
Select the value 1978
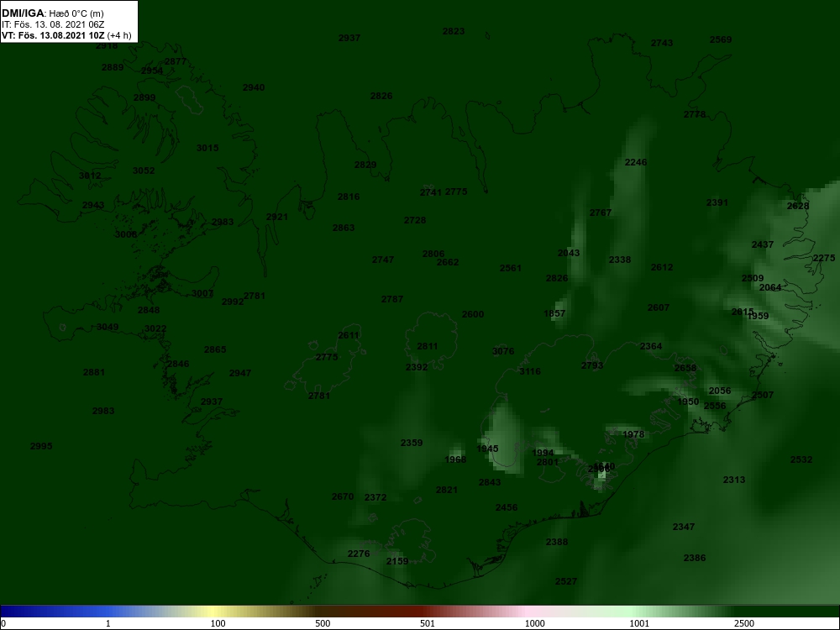click(x=633, y=434)
